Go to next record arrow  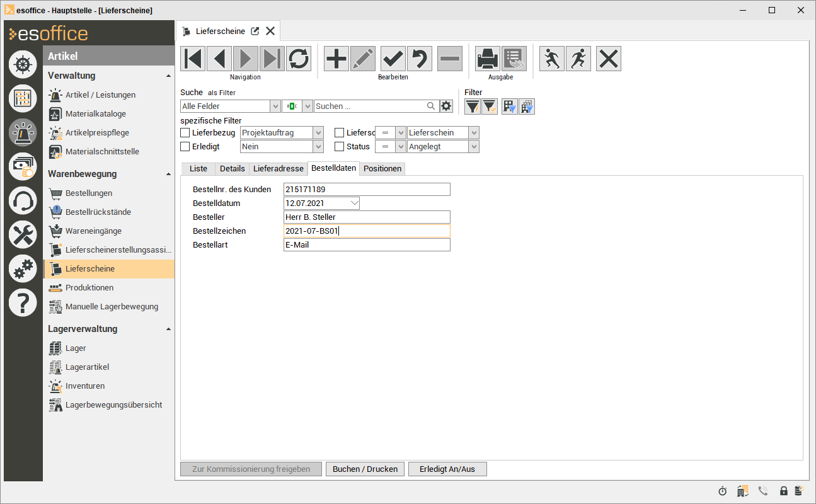[x=246, y=59]
